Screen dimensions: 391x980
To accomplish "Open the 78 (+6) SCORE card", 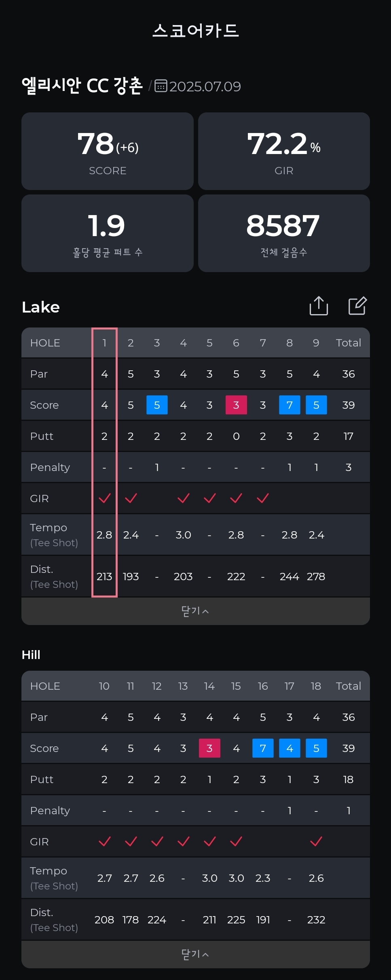I will point(108,151).
